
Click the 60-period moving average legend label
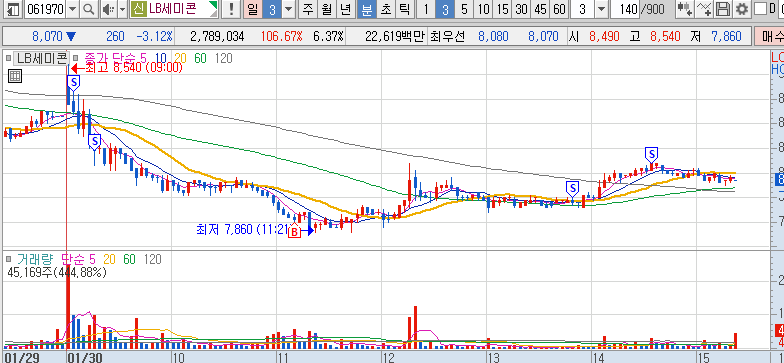click(200, 58)
